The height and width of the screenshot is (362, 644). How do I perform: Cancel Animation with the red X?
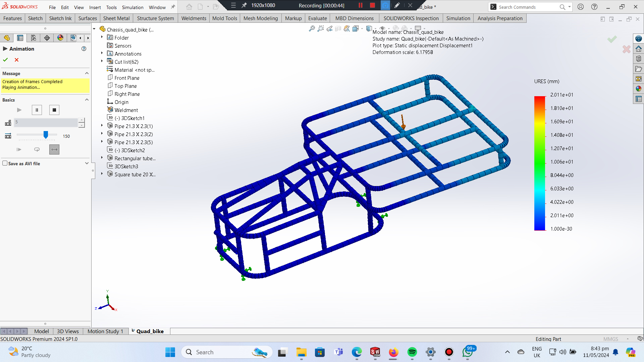point(16,60)
